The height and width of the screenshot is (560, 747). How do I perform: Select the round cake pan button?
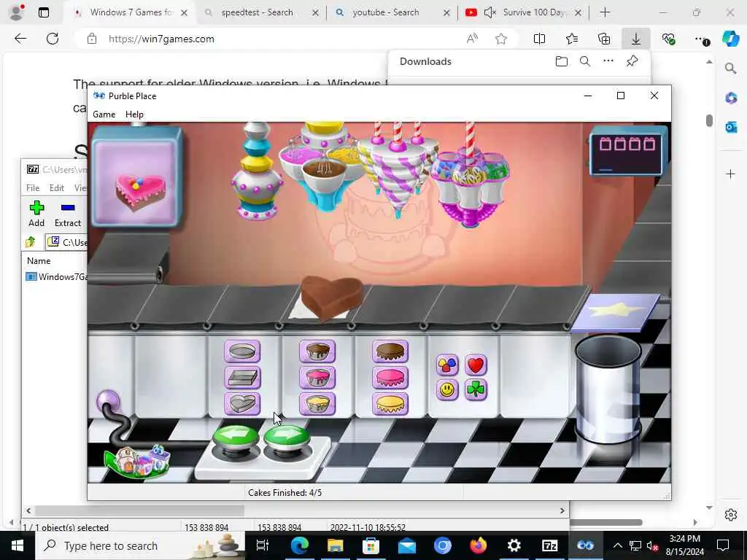242,351
